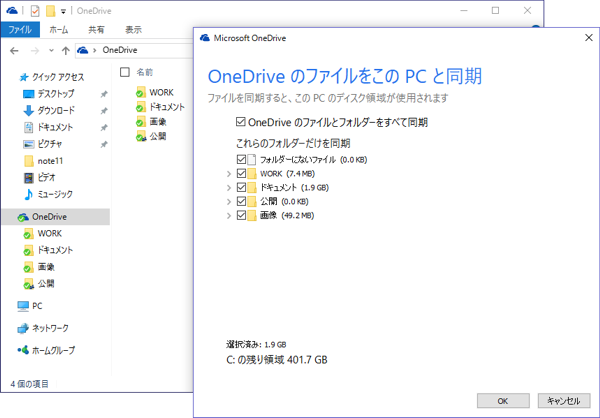The width and height of the screenshot is (600, 418).
Task: Click pin icon next to ダウンロード
Action: point(104,111)
